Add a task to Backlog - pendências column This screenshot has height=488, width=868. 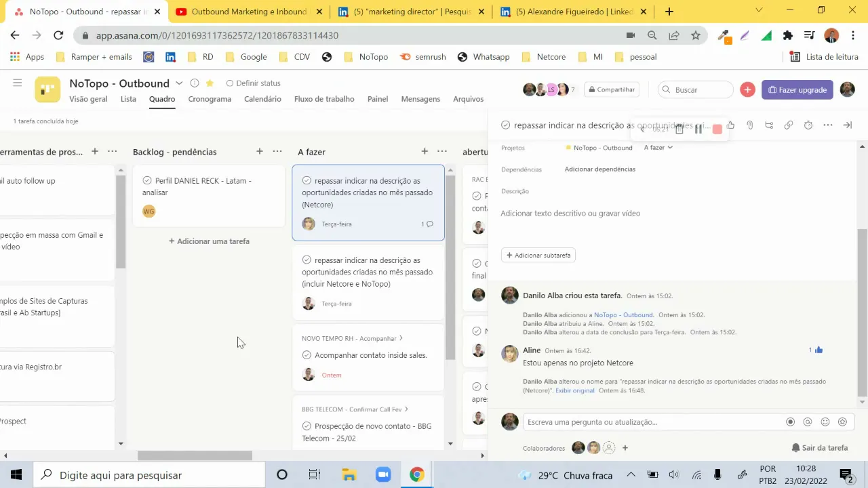tap(260, 152)
